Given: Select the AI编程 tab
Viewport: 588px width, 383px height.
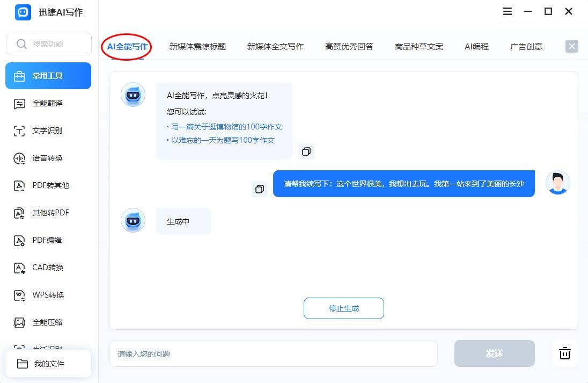Looking at the screenshot, I should [x=476, y=47].
